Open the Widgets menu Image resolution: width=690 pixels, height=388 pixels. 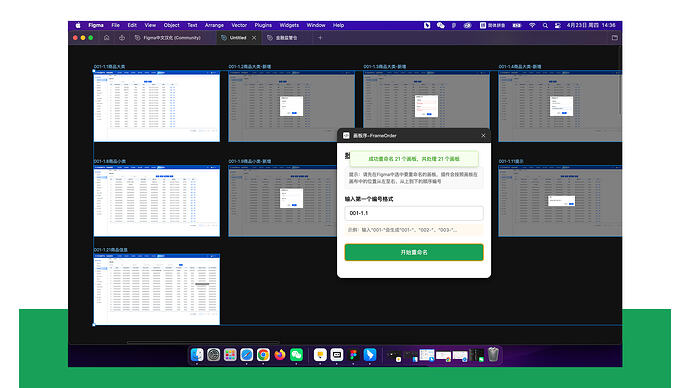[289, 26]
